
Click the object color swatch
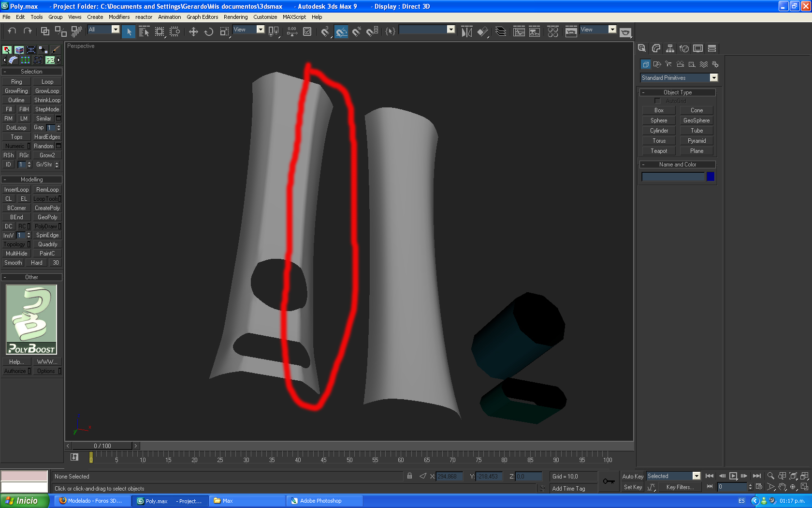click(x=710, y=177)
